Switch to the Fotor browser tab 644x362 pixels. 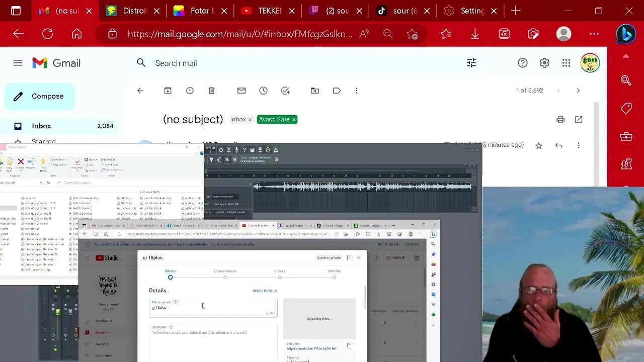[x=200, y=11]
